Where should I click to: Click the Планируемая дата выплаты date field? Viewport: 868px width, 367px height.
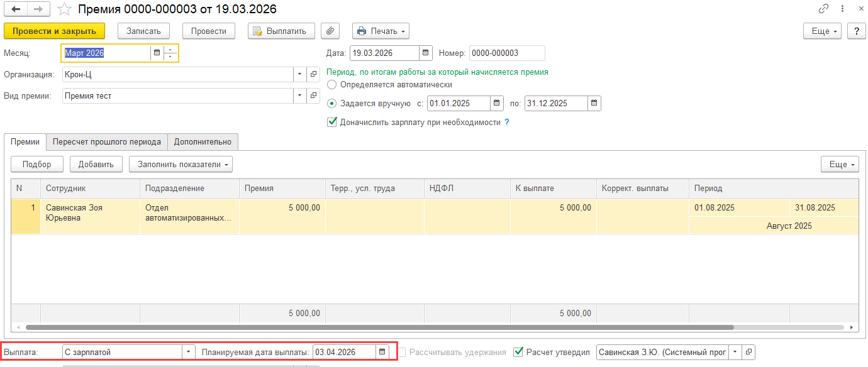[x=344, y=353]
